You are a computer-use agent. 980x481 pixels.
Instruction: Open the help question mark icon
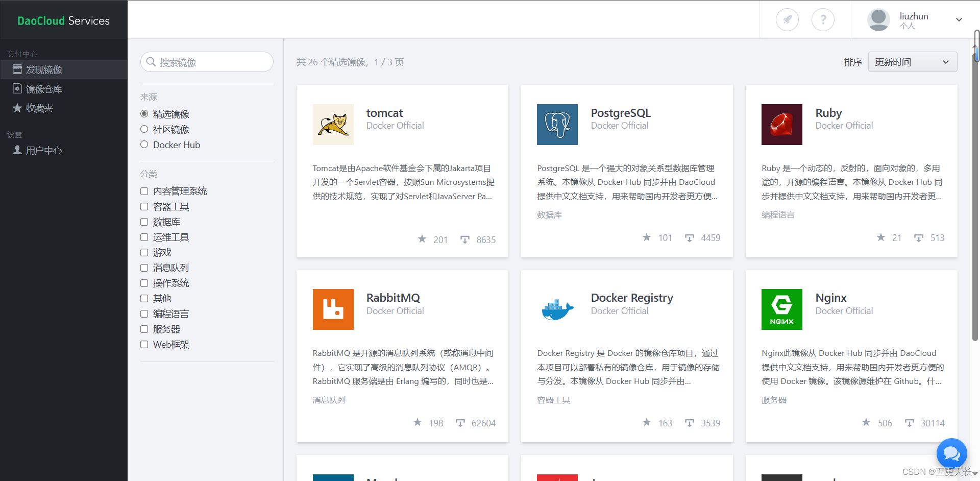[x=823, y=19]
